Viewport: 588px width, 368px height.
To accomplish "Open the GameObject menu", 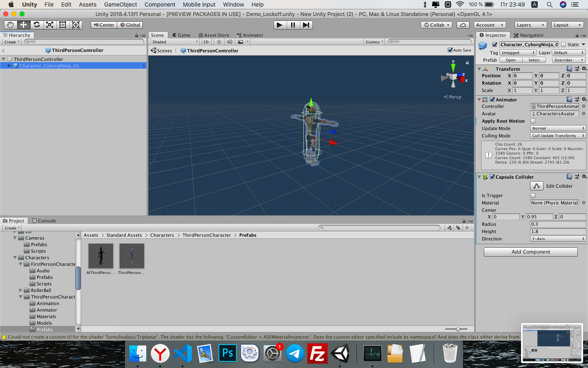I will pyautogui.click(x=120, y=4).
